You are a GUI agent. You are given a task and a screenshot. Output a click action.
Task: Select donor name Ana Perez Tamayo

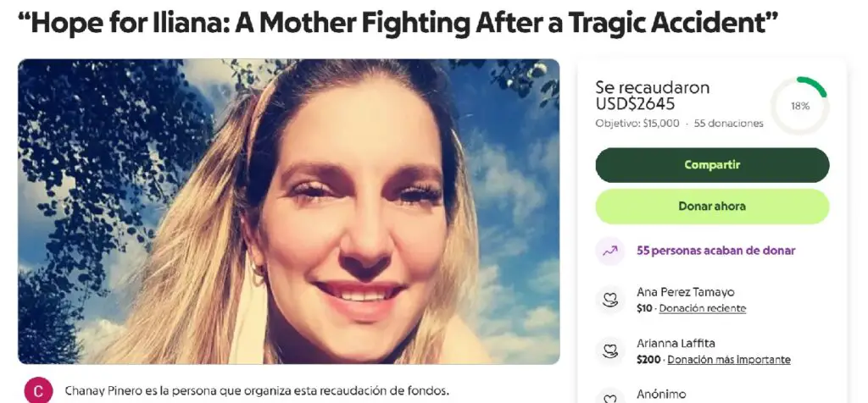(x=685, y=292)
